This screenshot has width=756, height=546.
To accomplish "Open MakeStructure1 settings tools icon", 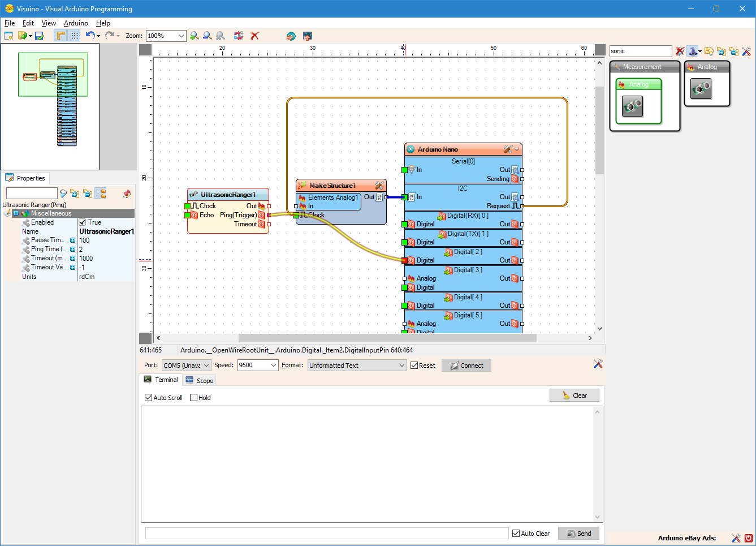I will coord(379,186).
